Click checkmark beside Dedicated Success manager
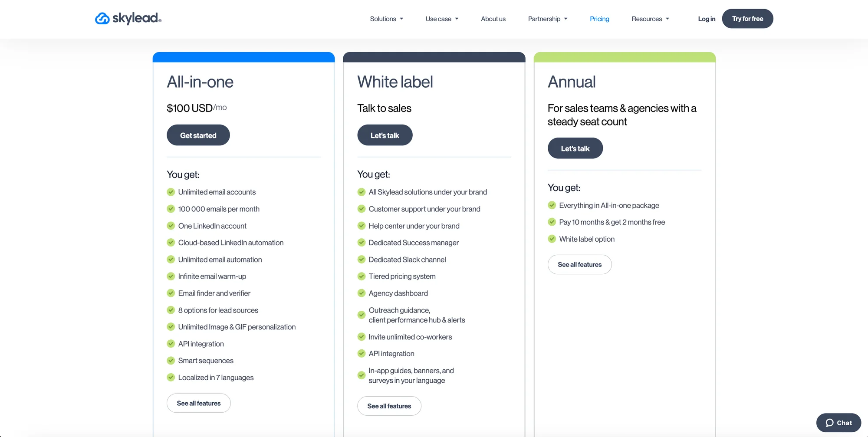This screenshot has width=868, height=437. tap(362, 243)
